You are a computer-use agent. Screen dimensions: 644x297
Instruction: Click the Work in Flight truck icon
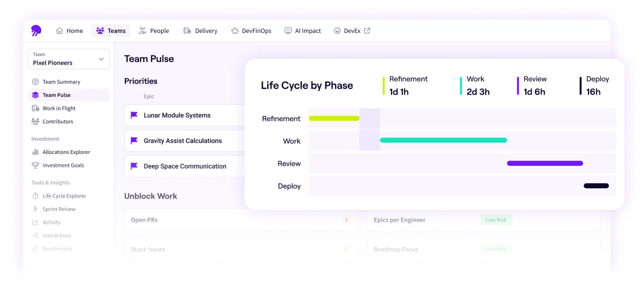pos(36,108)
